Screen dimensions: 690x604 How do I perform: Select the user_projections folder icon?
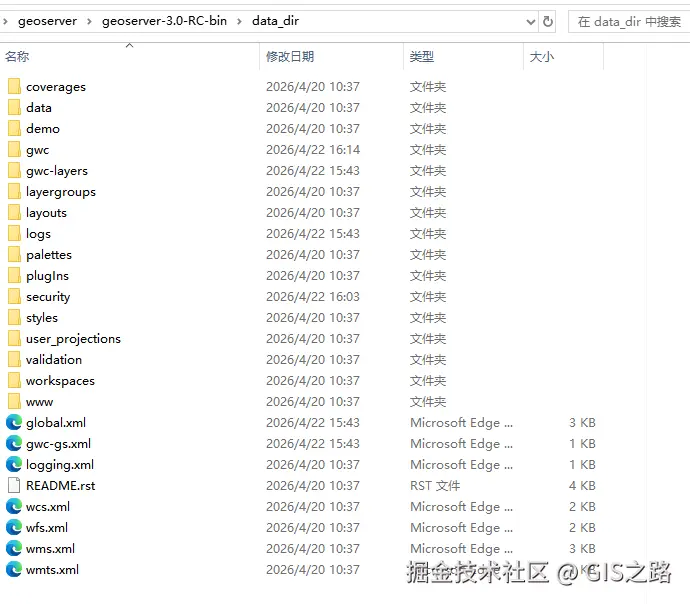point(14,339)
